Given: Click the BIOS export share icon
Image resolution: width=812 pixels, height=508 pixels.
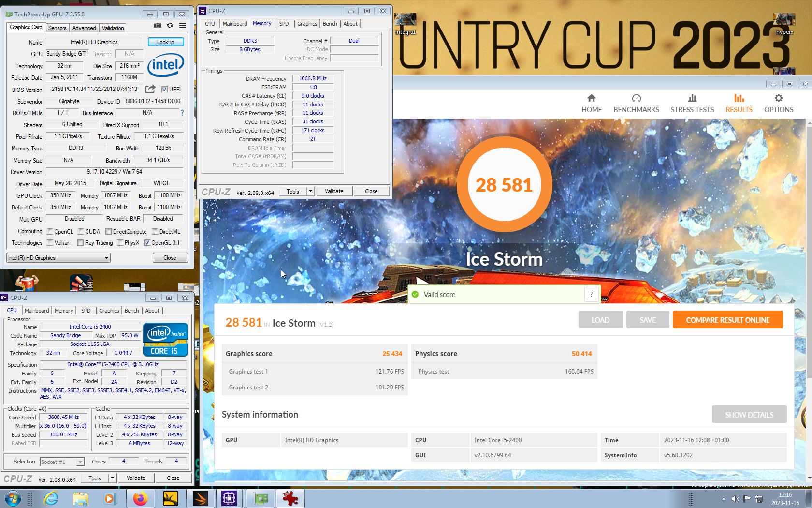Looking at the screenshot, I should coord(150,89).
